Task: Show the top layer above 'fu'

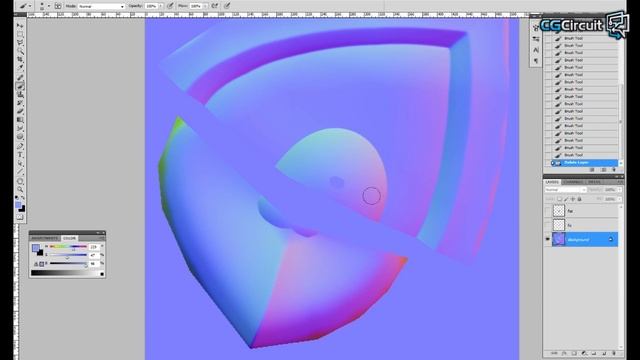Action: point(548,211)
